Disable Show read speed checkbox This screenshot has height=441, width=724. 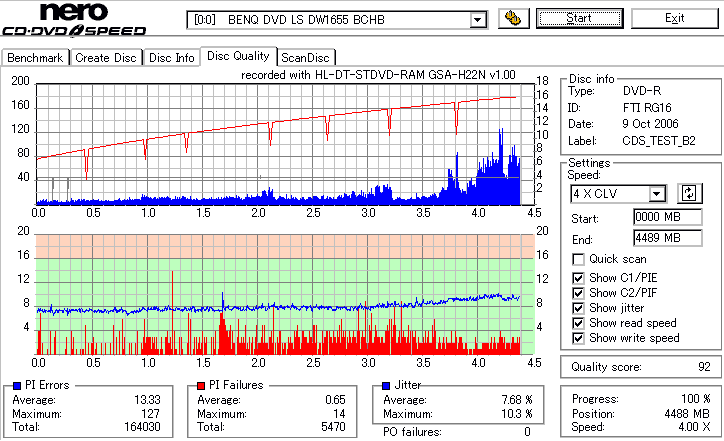[578, 323]
